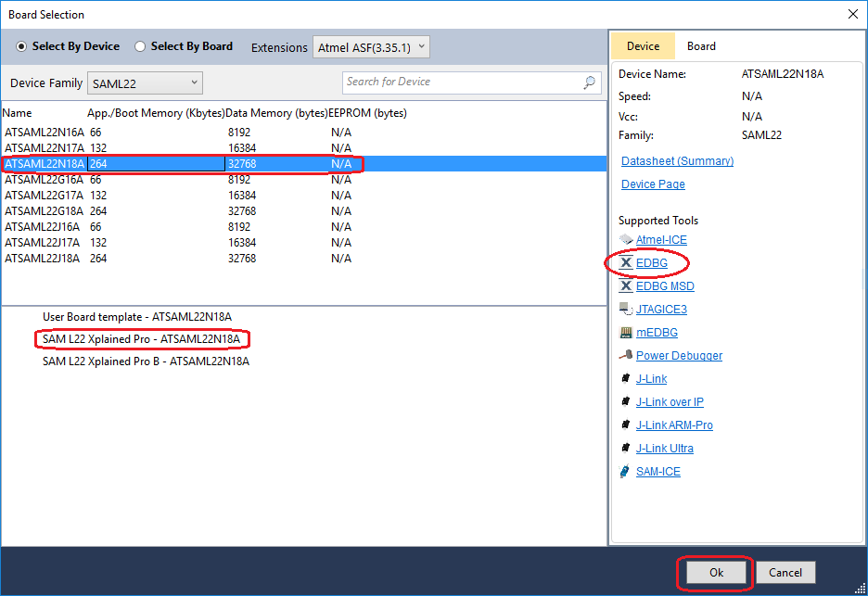Click the mEDBG chip icon
The height and width of the screenshot is (596, 868).
(626, 333)
